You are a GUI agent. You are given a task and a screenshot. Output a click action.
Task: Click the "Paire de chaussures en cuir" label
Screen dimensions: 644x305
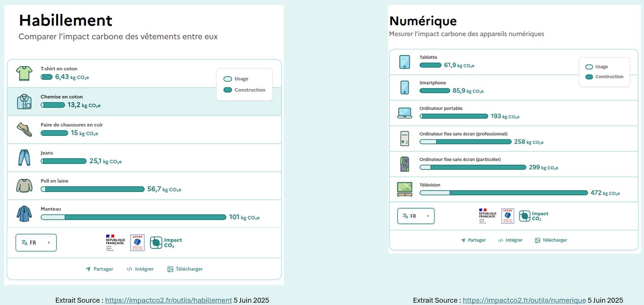coord(72,125)
